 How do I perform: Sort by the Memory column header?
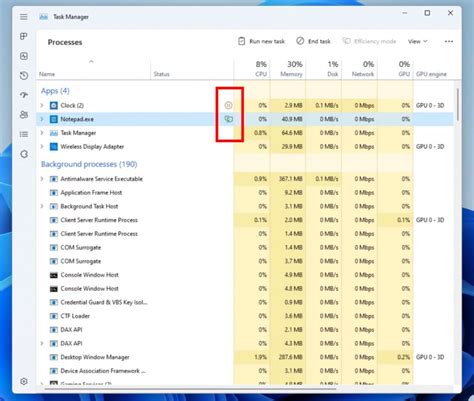point(288,69)
